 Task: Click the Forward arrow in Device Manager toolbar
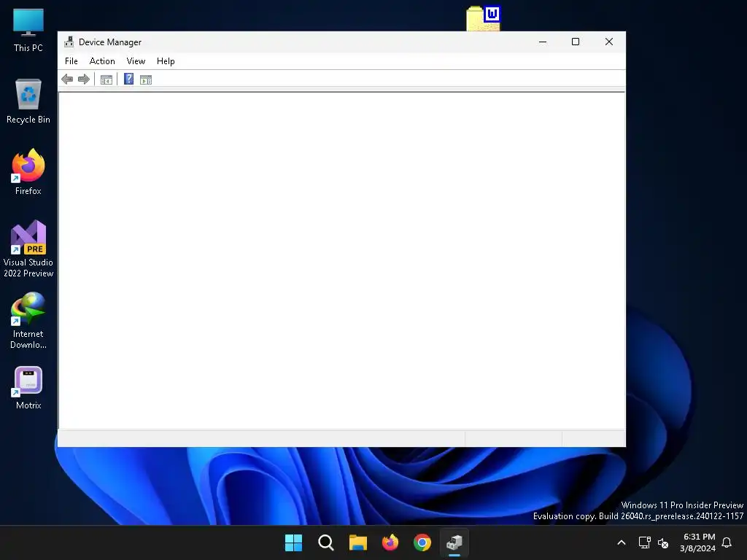click(84, 79)
